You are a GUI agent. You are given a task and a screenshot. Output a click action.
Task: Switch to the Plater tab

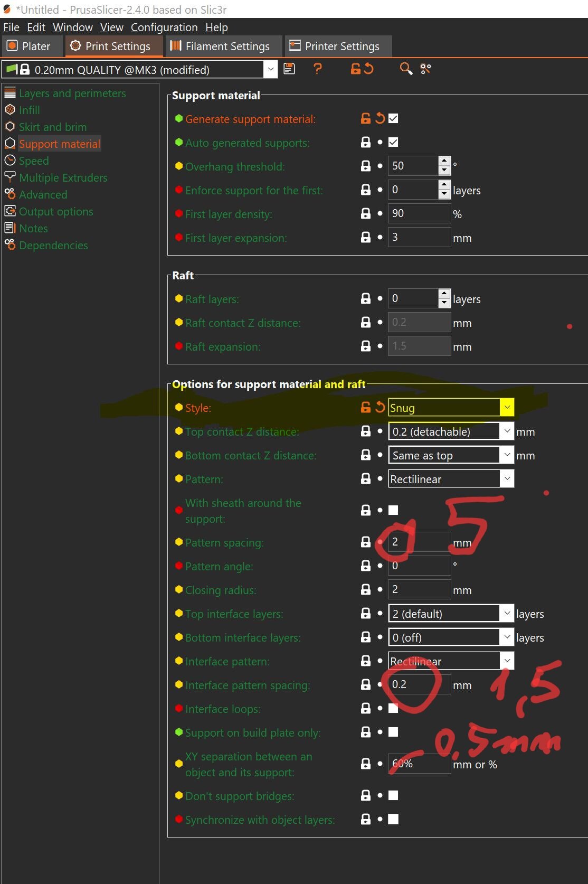(31, 46)
